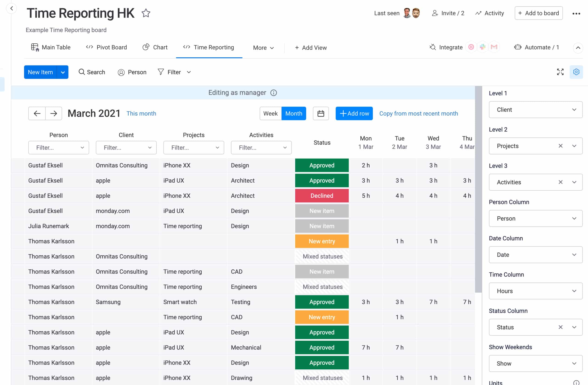Click the board description Example Time Reporting board
The height and width of the screenshot is (385, 588).
click(x=66, y=30)
